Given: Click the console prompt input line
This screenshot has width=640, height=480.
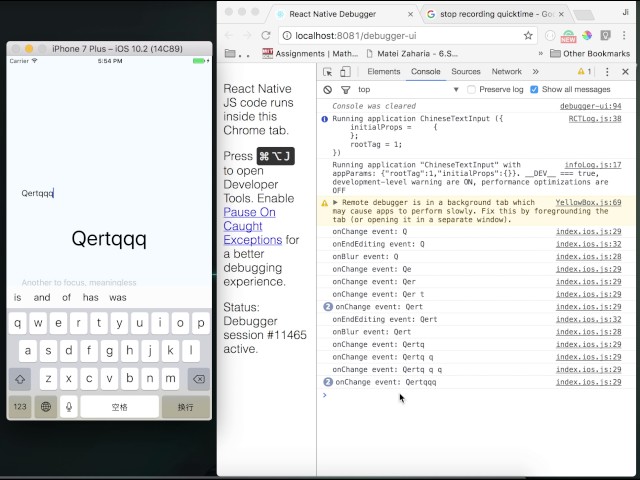Looking at the screenshot, I should (478, 395).
